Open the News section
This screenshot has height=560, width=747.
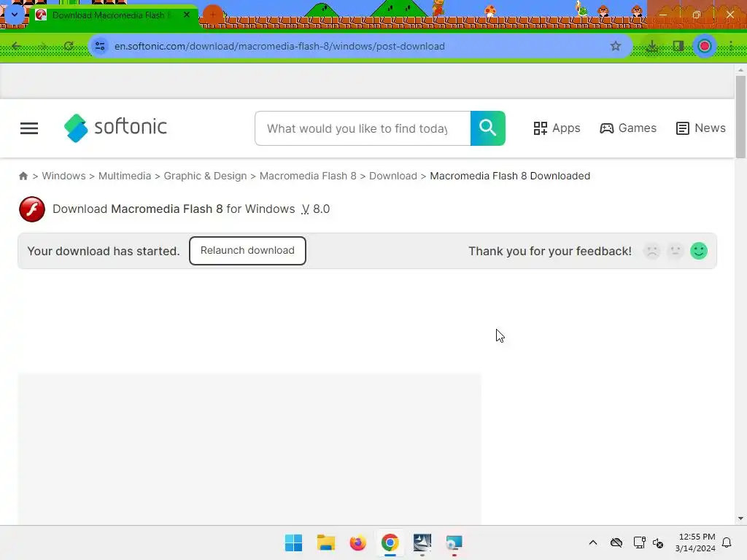(701, 128)
